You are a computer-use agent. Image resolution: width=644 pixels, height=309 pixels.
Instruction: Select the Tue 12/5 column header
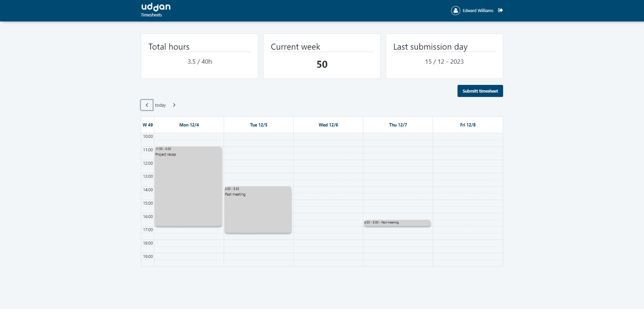pos(259,125)
